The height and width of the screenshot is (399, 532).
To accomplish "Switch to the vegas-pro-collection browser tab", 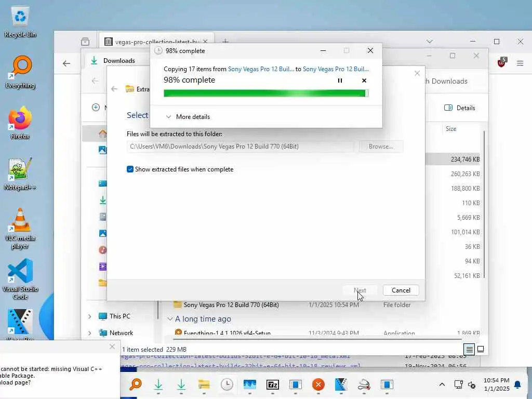I will pyautogui.click(x=156, y=42).
